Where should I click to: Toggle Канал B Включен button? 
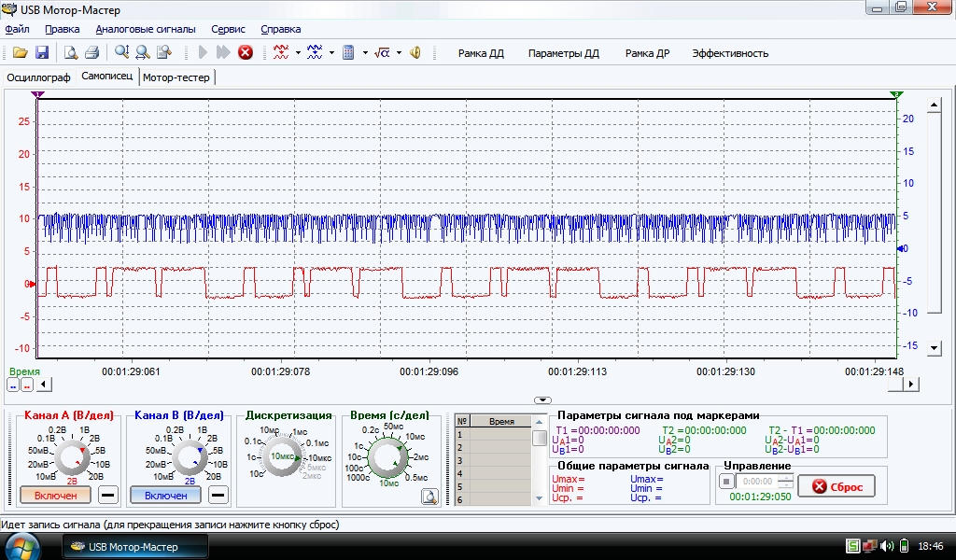(165, 495)
